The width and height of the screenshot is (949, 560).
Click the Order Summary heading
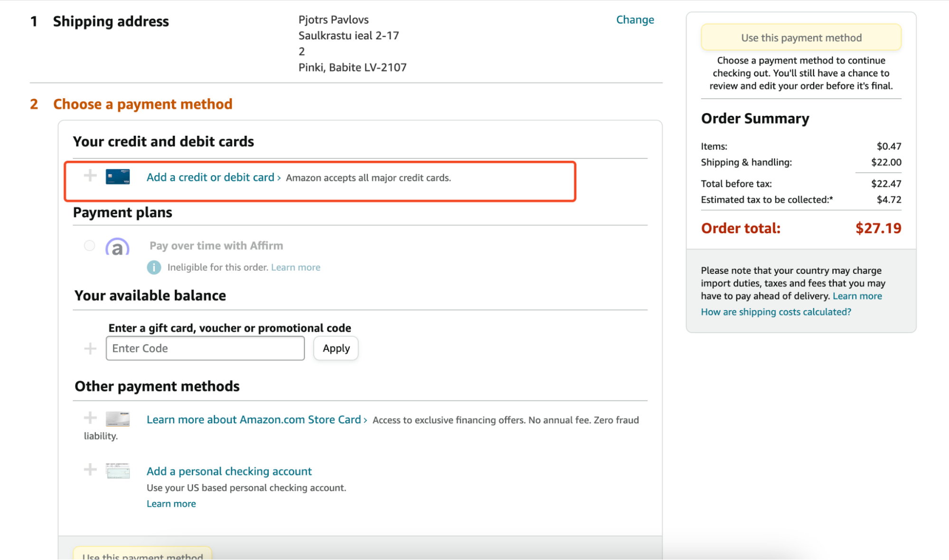(755, 118)
